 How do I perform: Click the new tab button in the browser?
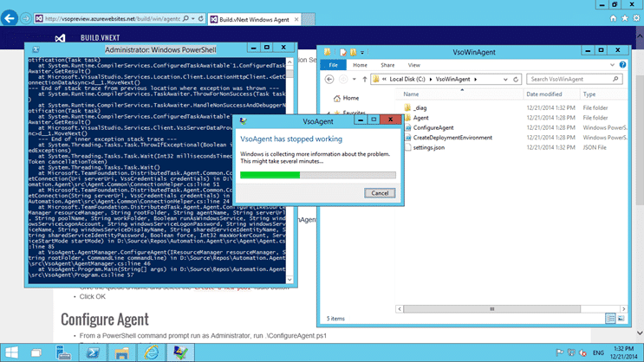pyautogui.click(x=309, y=19)
